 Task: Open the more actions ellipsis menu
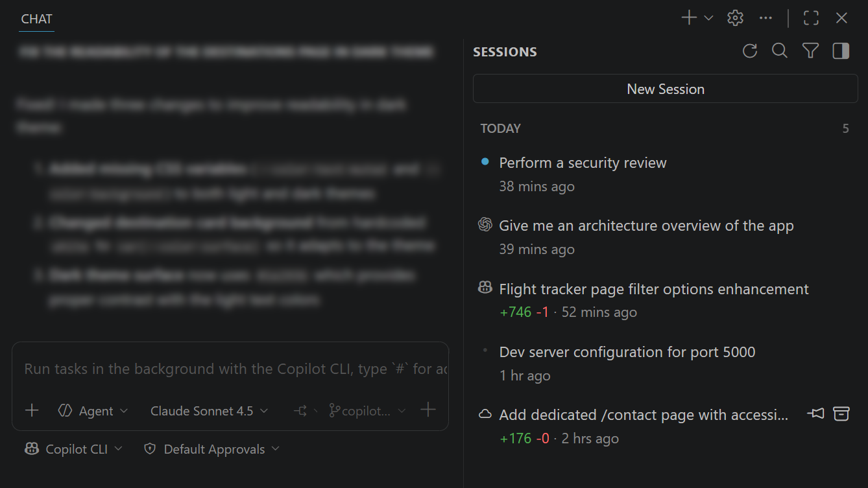coord(765,17)
